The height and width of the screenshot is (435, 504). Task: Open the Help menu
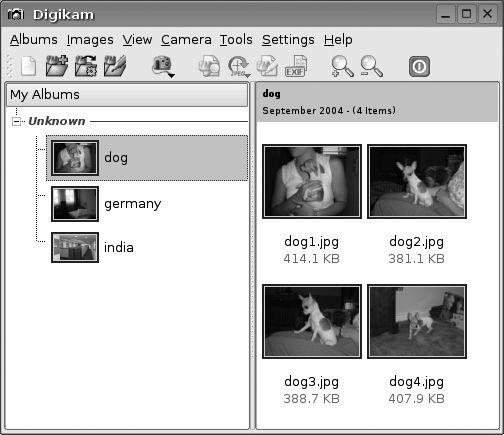(338, 40)
